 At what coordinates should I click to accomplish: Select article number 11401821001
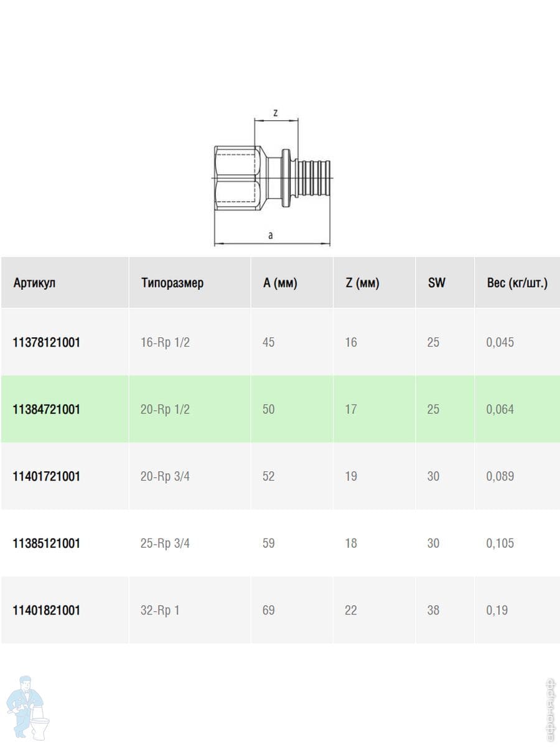[x=47, y=610]
